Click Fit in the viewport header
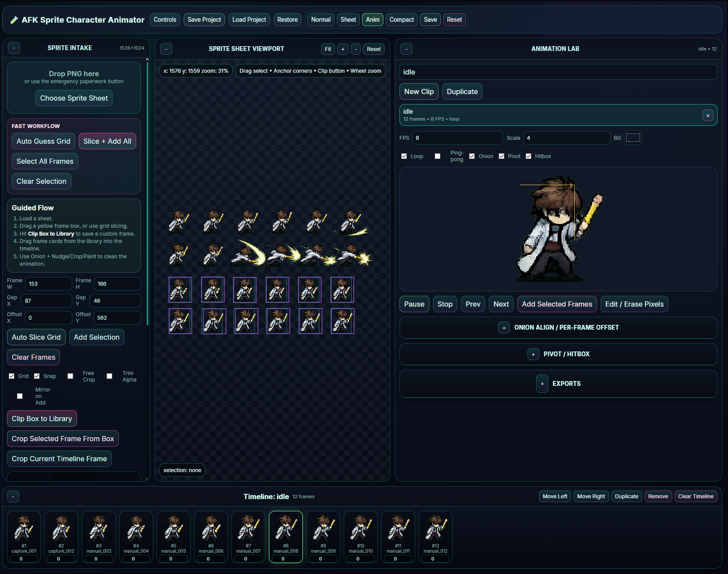This screenshot has height=574, width=728. tap(328, 49)
